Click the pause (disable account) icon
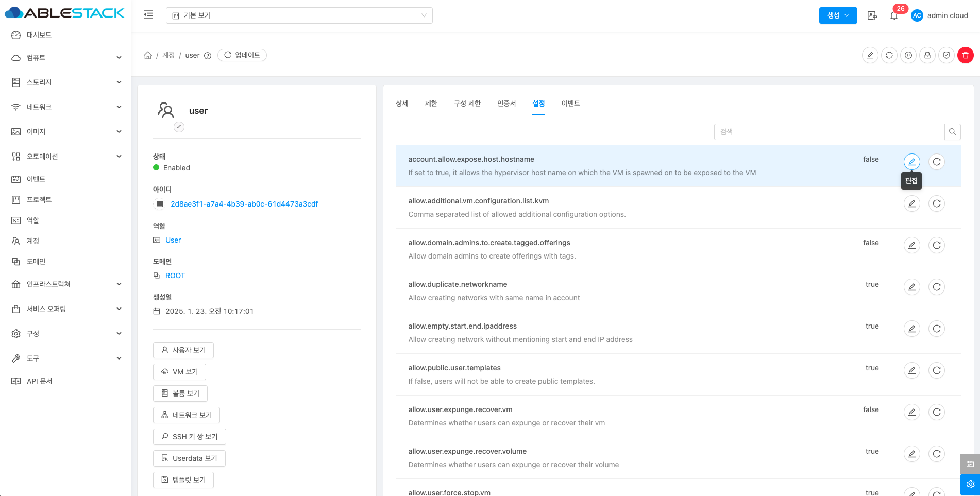 click(x=908, y=55)
